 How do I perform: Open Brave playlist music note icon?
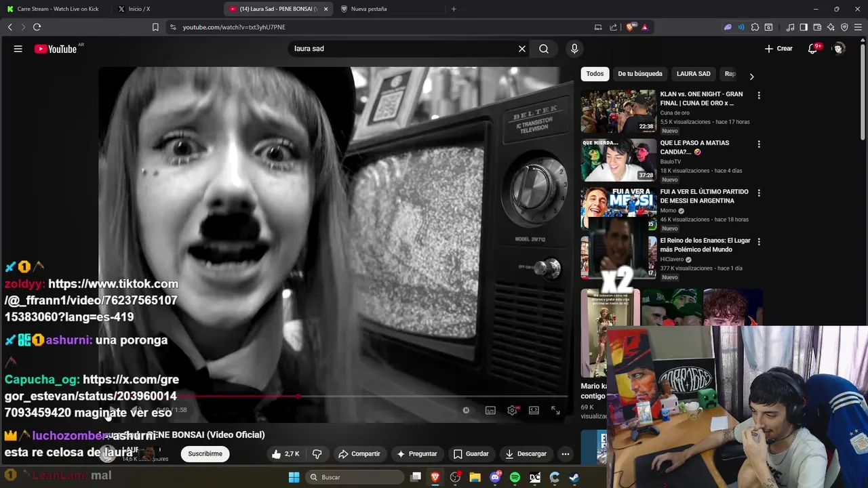(x=790, y=27)
